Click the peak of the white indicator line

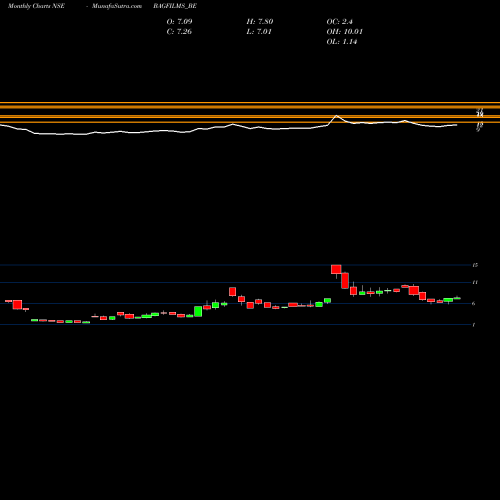coord(336,116)
